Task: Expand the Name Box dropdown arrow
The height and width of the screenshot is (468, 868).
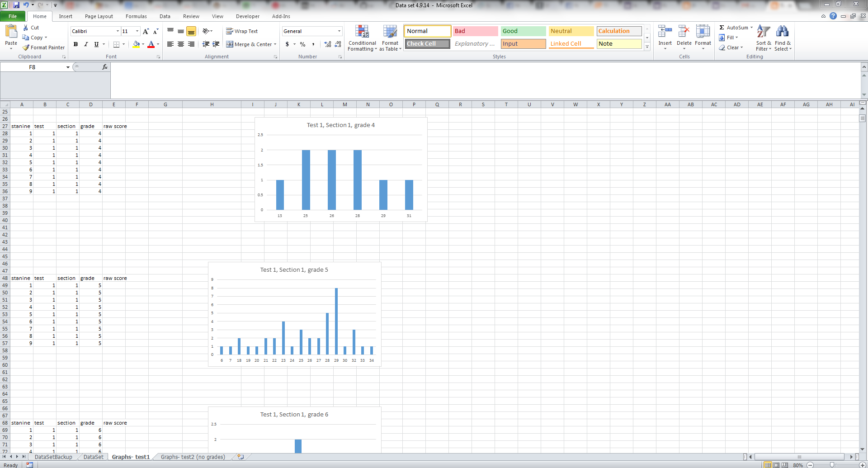Action: (x=68, y=67)
